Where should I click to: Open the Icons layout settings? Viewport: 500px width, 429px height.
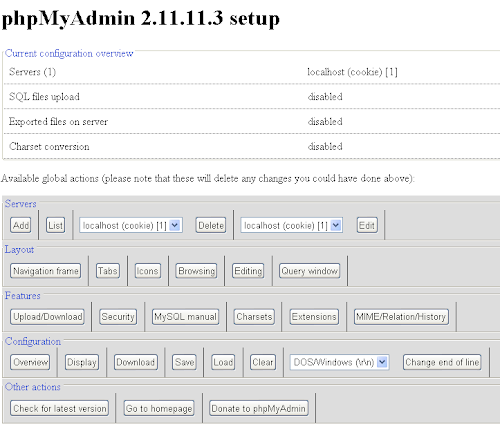pyautogui.click(x=147, y=271)
